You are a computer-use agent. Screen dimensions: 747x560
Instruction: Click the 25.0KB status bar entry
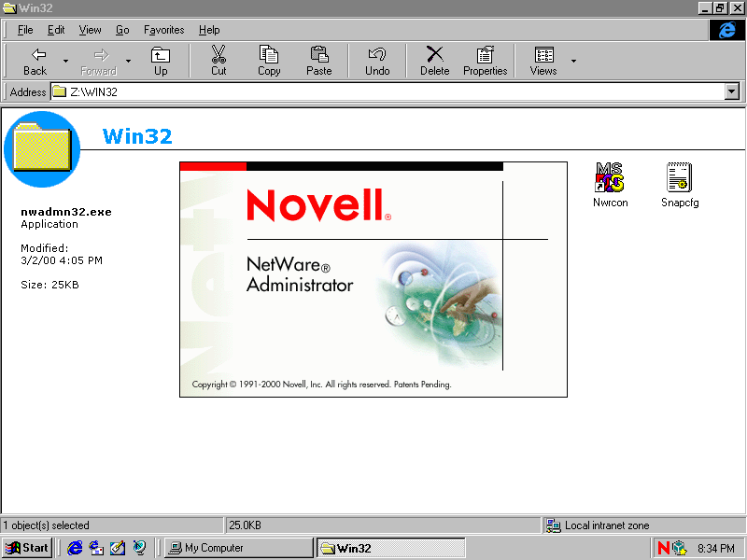[245, 525]
